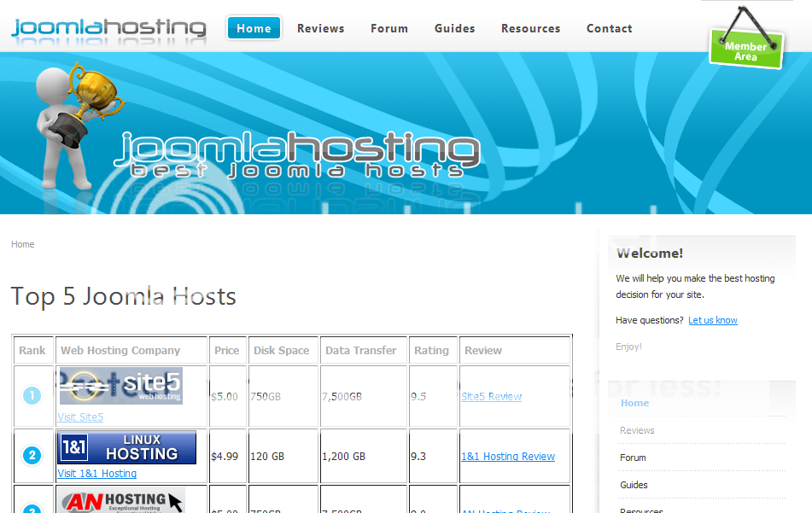This screenshot has width=812, height=513.
Task: Select Home in the sidebar menu
Action: 635,403
